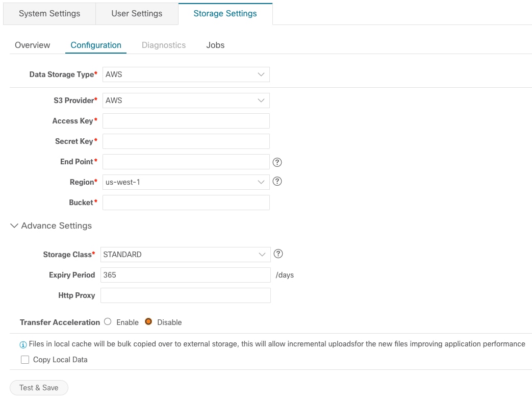
Task: Open the S3 Provider dropdown
Action: click(x=186, y=101)
